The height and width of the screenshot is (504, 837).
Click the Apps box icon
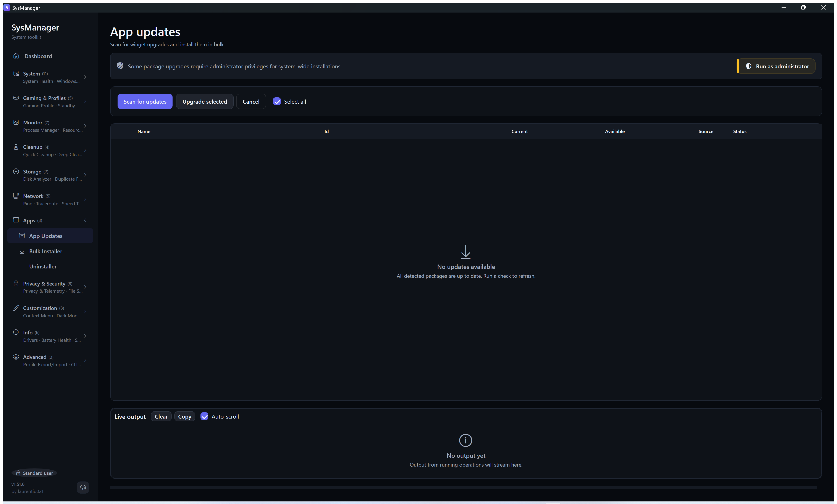[x=16, y=220]
